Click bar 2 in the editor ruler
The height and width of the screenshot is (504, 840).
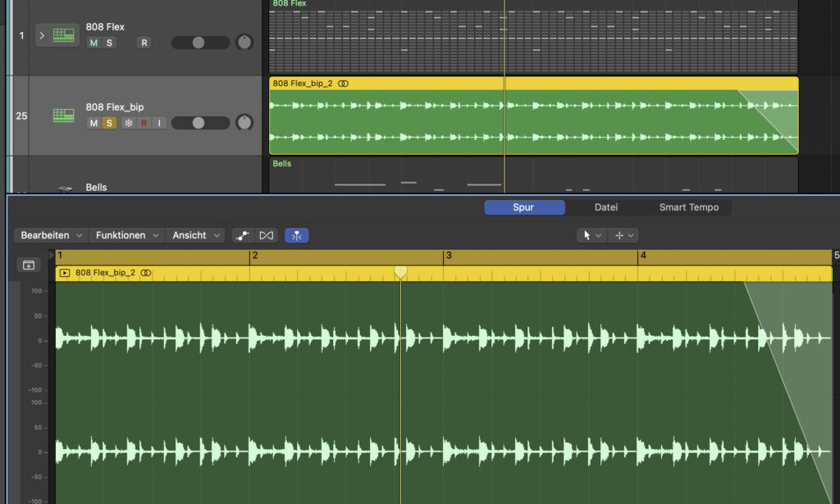(255, 256)
